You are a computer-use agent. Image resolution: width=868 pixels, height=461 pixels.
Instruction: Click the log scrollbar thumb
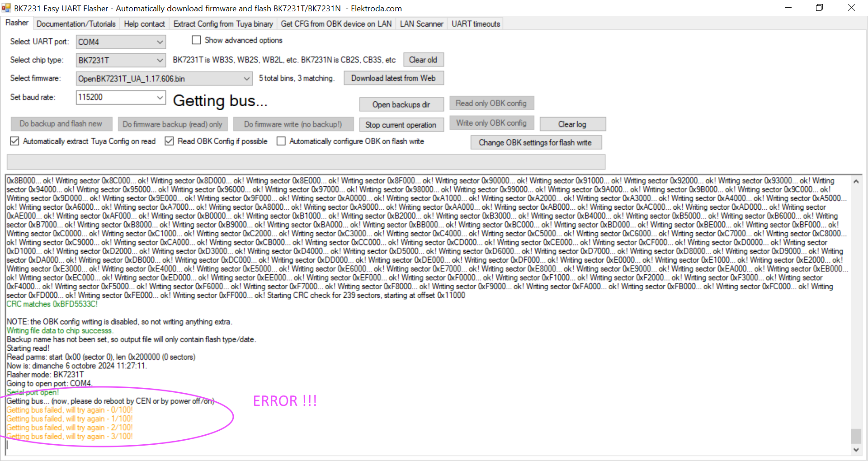856,436
